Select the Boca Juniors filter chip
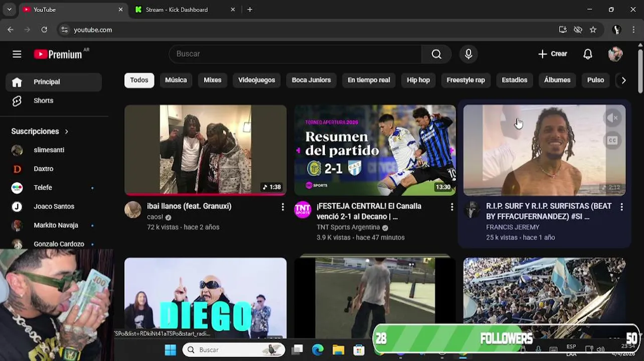 311,80
